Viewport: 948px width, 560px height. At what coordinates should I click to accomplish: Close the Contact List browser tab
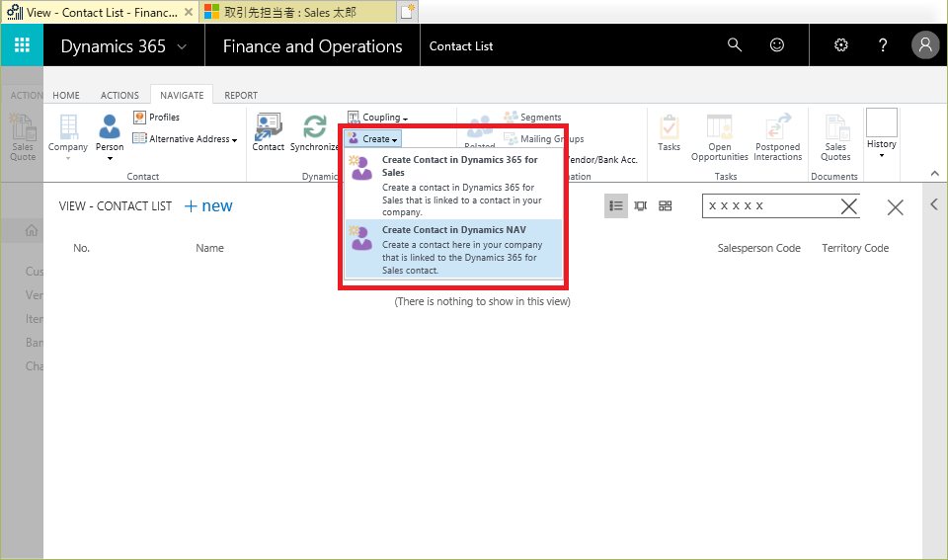[x=189, y=12]
